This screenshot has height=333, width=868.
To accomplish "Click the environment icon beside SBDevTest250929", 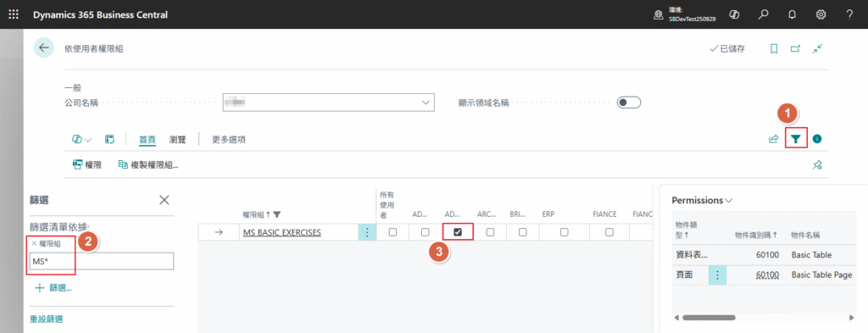I will tap(659, 15).
